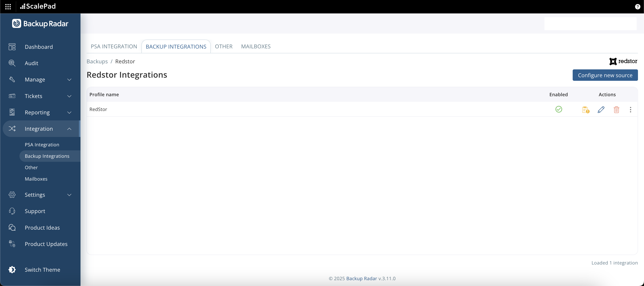Open the Support page label
Viewport: 644px width, 286px height.
click(35, 211)
